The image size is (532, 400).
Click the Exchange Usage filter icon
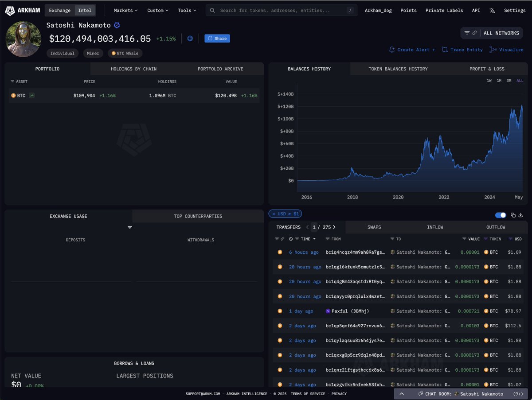pyautogui.click(x=130, y=227)
